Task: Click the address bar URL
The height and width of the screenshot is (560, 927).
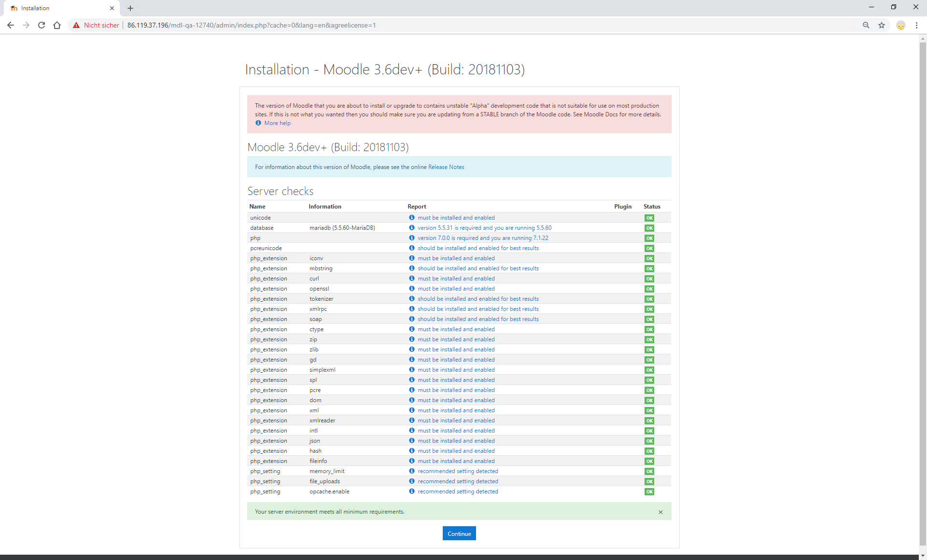Action: pos(252,25)
